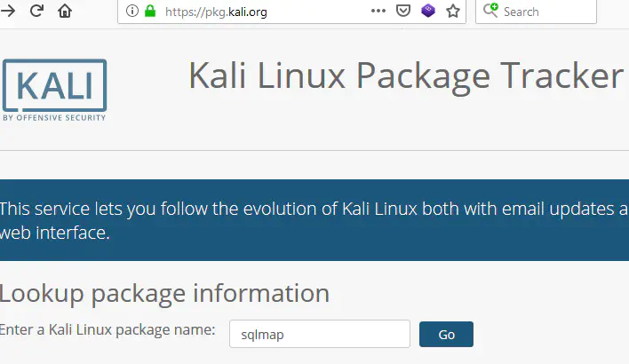Click the blue service description banner
Screen dimensions: 629x364
pos(314,220)
